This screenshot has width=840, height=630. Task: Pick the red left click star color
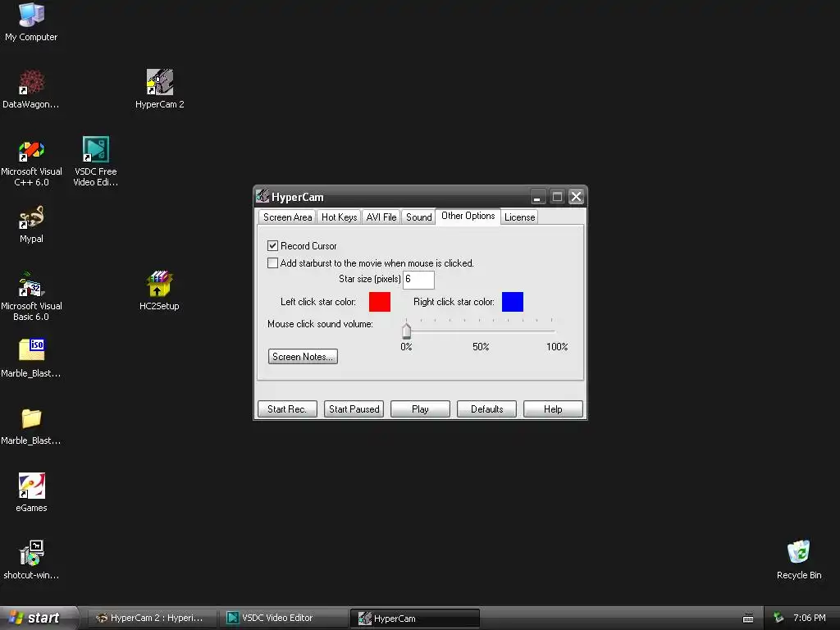click(380, 302)
